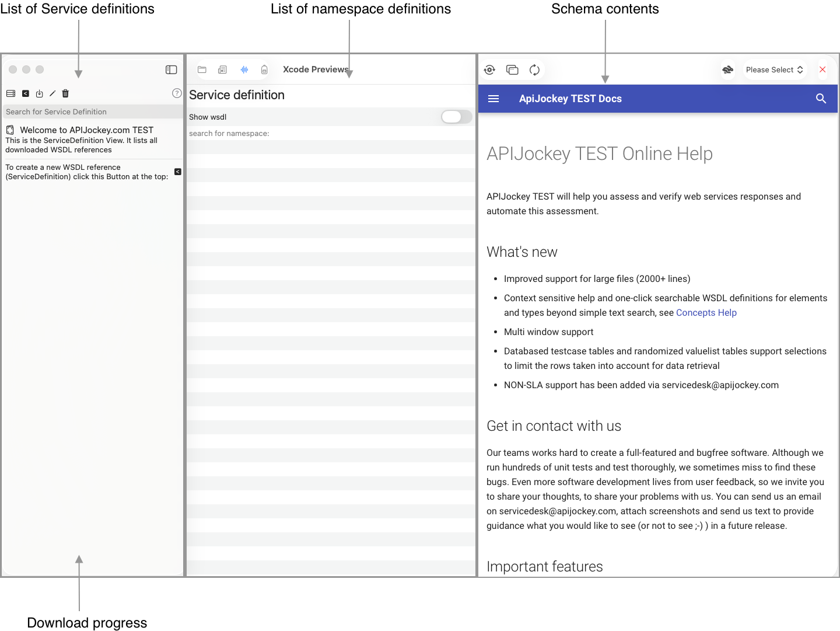Open the copy/windows icon in docs toolbar
Screen dimensions: 840x631
pyautogui.click(x=512, y=69)
